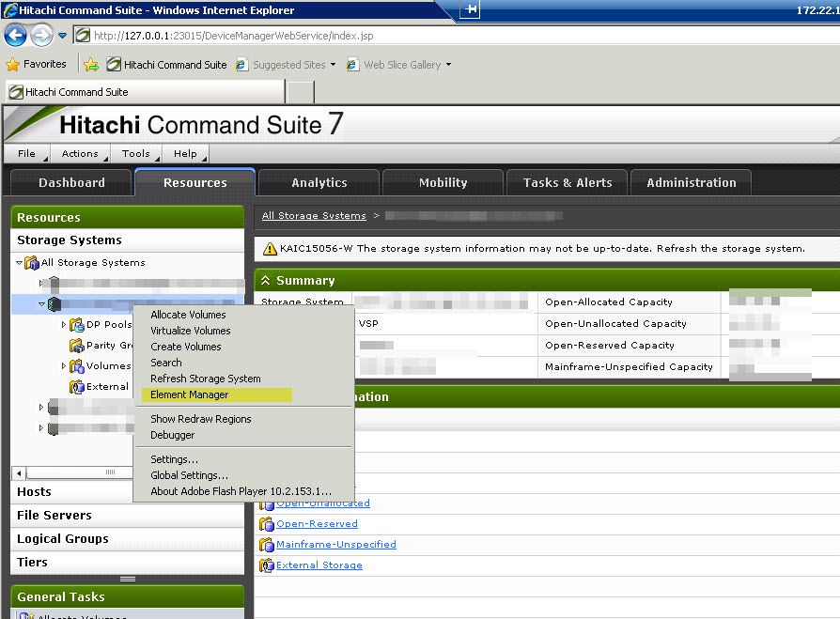The height and width of the screenshot is (619, 840).
Task: Open a new blank browser tab
Action: click(x=301, y=92)
